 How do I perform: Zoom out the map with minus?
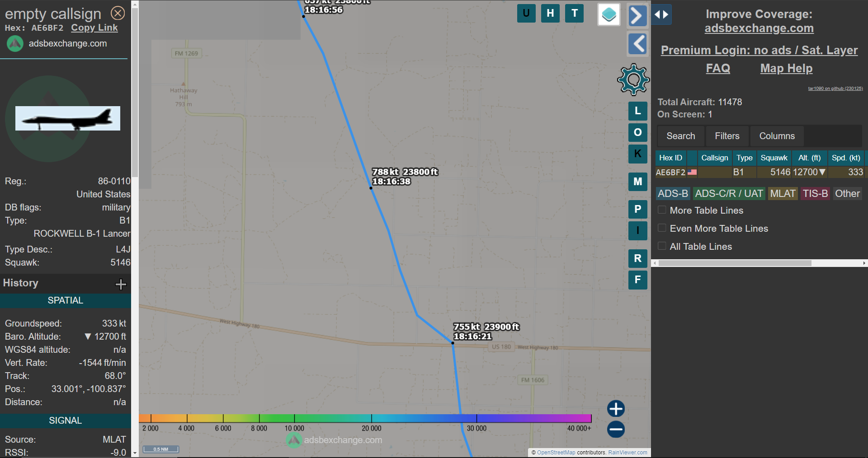(x=616, y=429)
